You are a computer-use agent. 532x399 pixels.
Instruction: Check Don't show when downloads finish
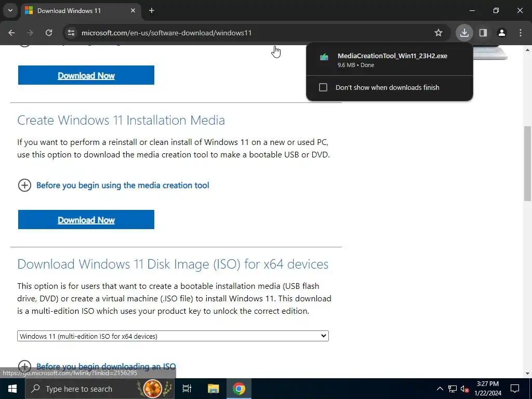coord(323,87)
